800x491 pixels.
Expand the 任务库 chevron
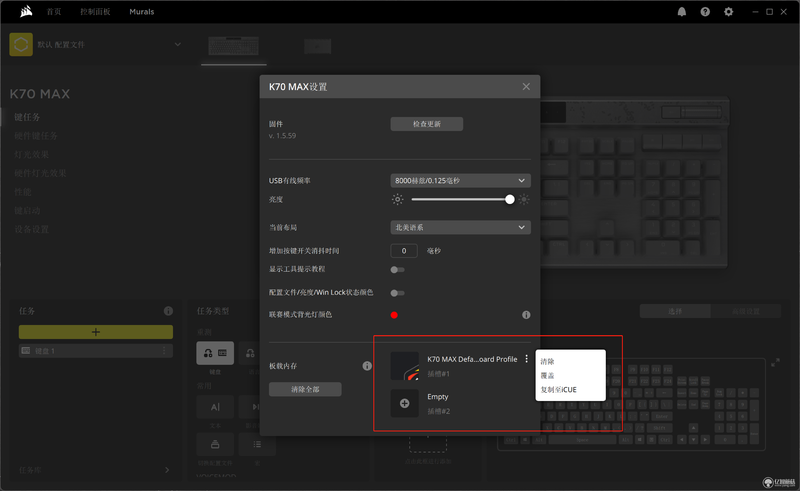point(167,470)
